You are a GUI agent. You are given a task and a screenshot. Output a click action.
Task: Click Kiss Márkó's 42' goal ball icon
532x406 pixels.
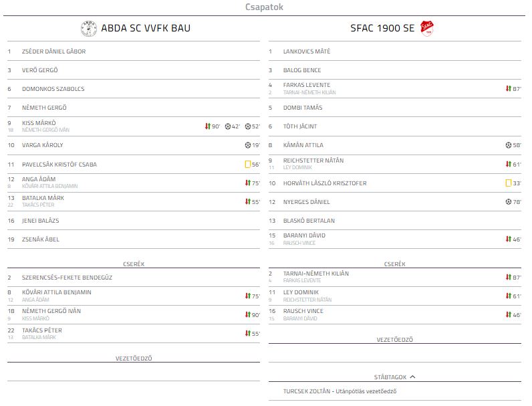(x=228, y=126)
